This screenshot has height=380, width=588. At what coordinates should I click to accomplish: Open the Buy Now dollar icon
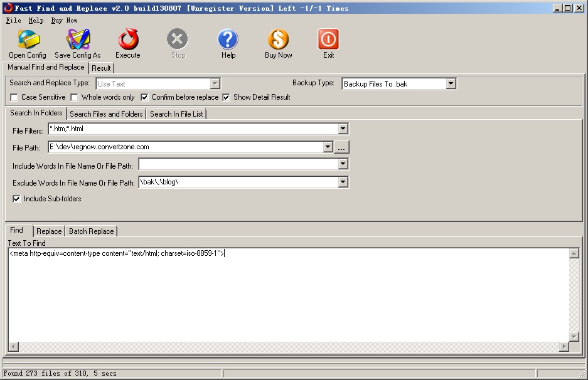coord(278,40)
